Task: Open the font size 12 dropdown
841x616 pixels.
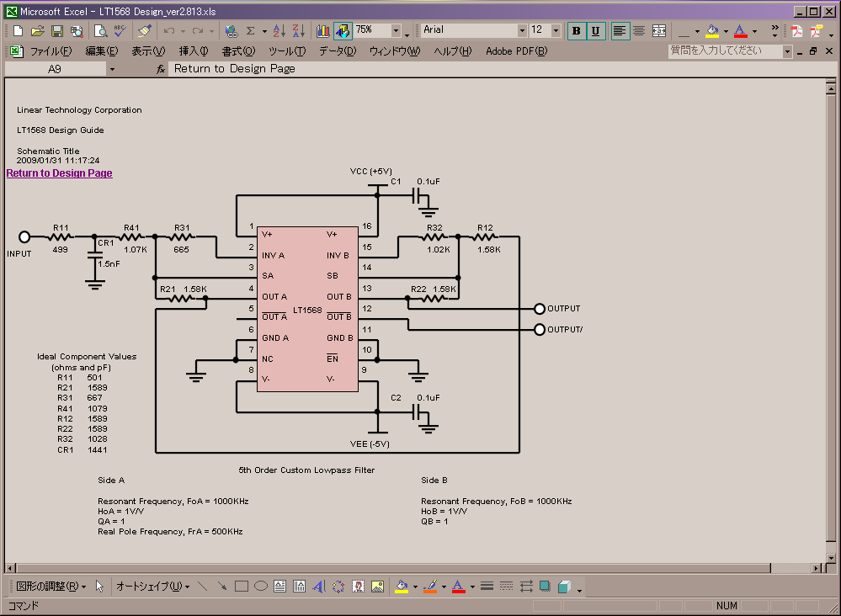Action: (556, 30)
